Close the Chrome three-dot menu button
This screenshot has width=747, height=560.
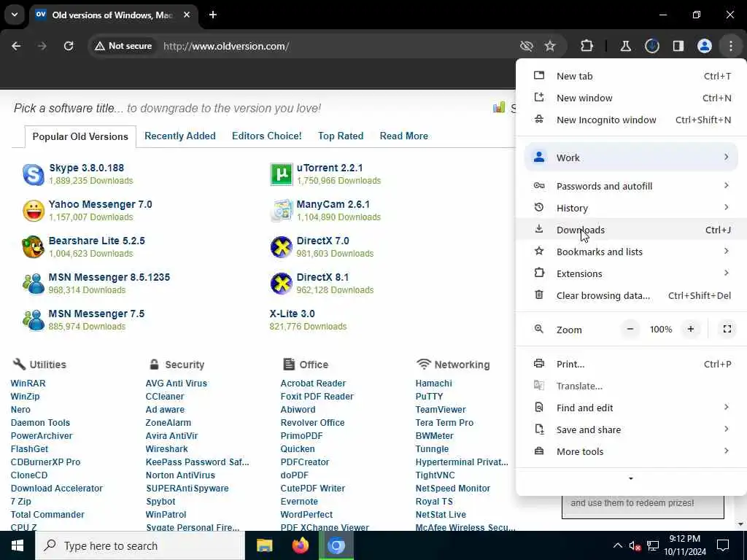pos(731,46)
